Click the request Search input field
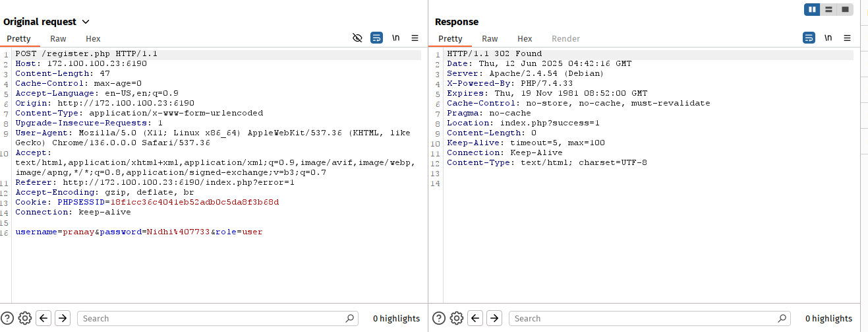 click(217, 318)
